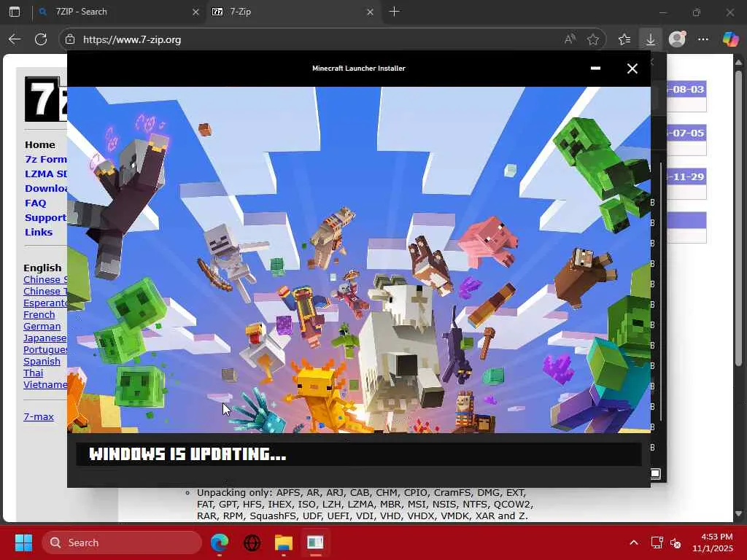The height and width of the screenshot is (560, 747).
Task: Click the scrollbar up arrow
Action: click(x=739, y=62)
